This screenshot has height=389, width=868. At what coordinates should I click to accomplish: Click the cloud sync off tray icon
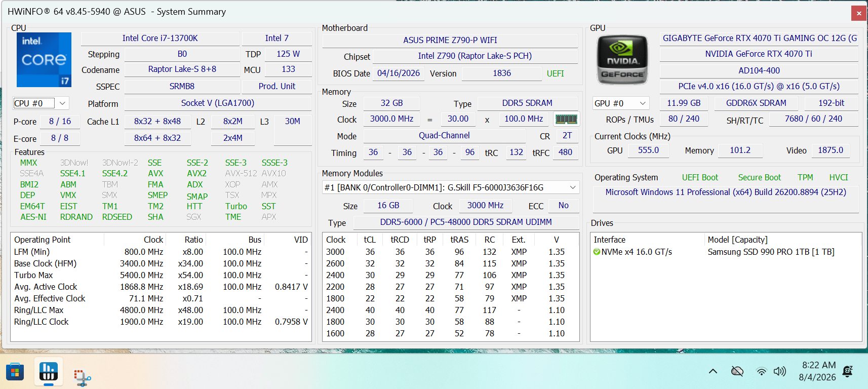point(737,371)
